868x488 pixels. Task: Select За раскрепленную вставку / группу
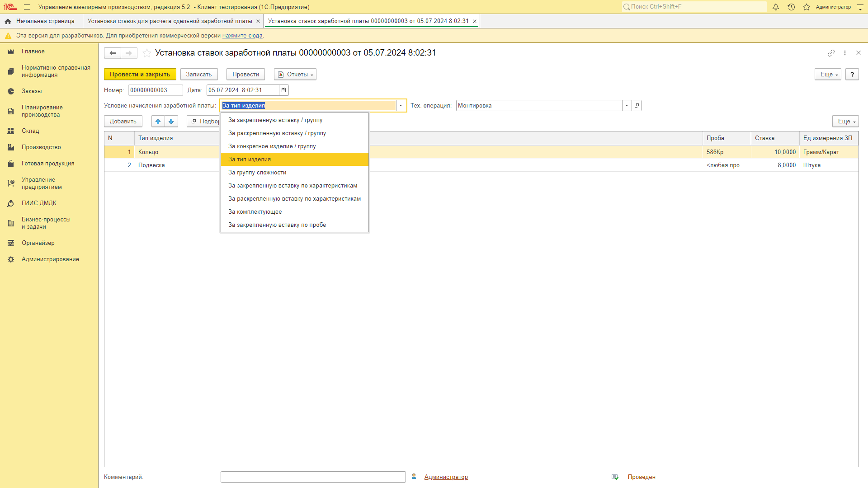point(295,133)
